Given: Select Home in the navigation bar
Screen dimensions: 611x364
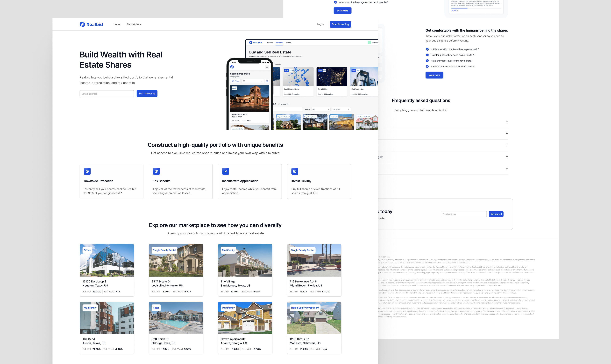Looking at the screenshot, I should pos(117,24).
